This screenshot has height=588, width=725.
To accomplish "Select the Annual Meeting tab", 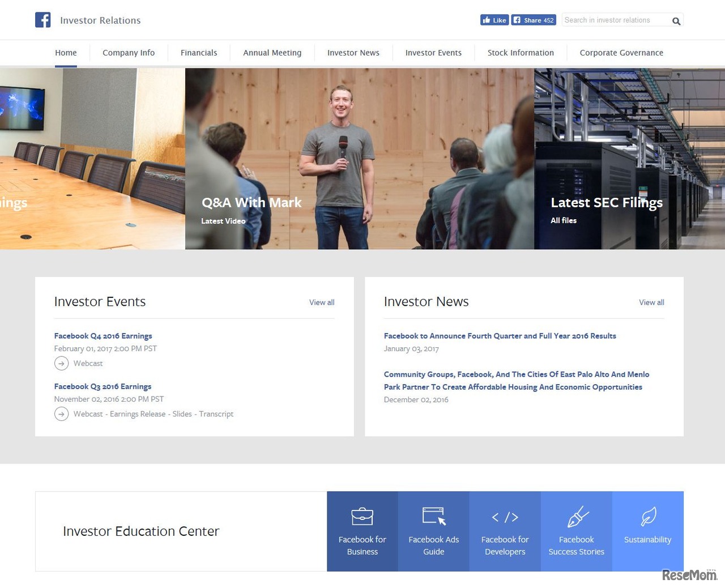I will point(272,53).
